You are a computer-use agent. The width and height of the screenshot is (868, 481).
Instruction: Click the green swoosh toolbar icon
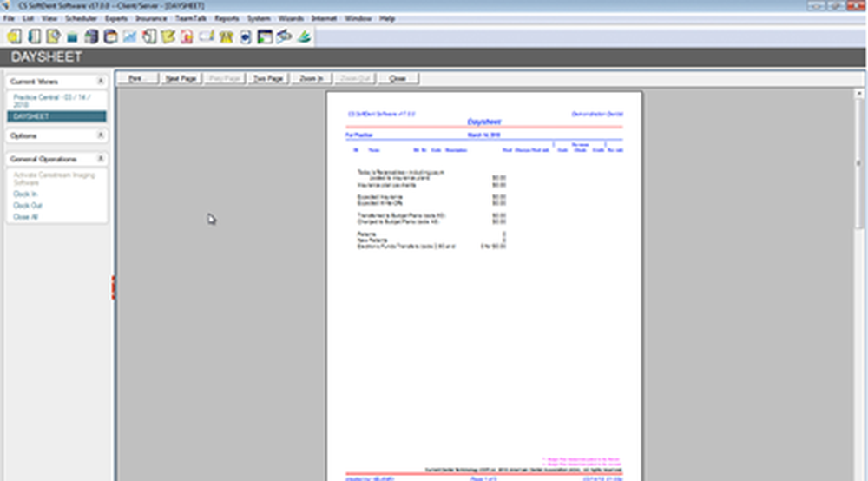[x=304, y=36]
